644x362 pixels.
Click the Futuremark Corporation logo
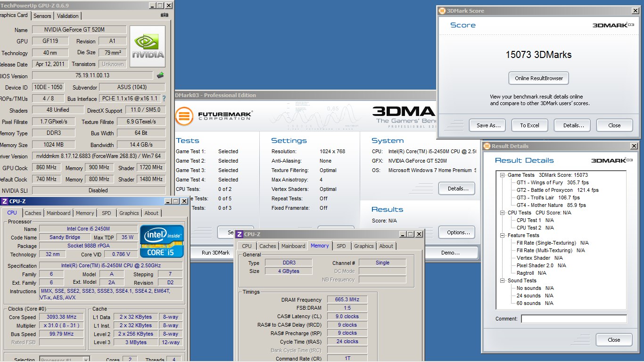click(214, 115)
